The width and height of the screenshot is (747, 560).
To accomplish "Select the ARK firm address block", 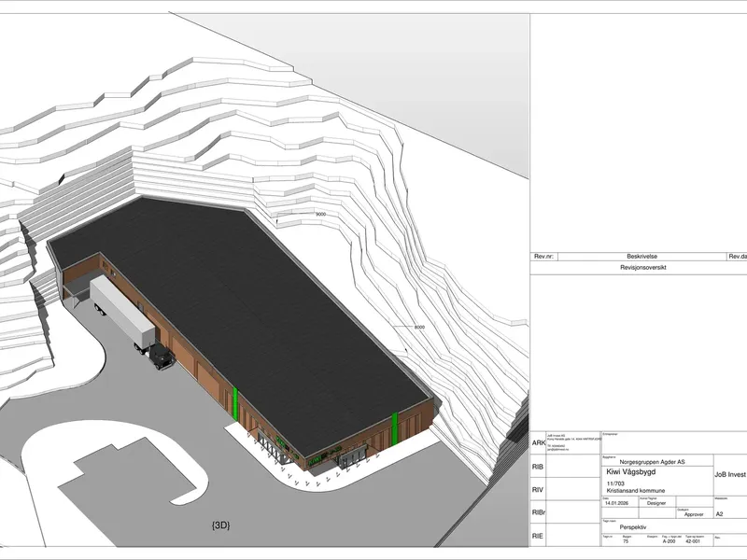I will 573,442.
